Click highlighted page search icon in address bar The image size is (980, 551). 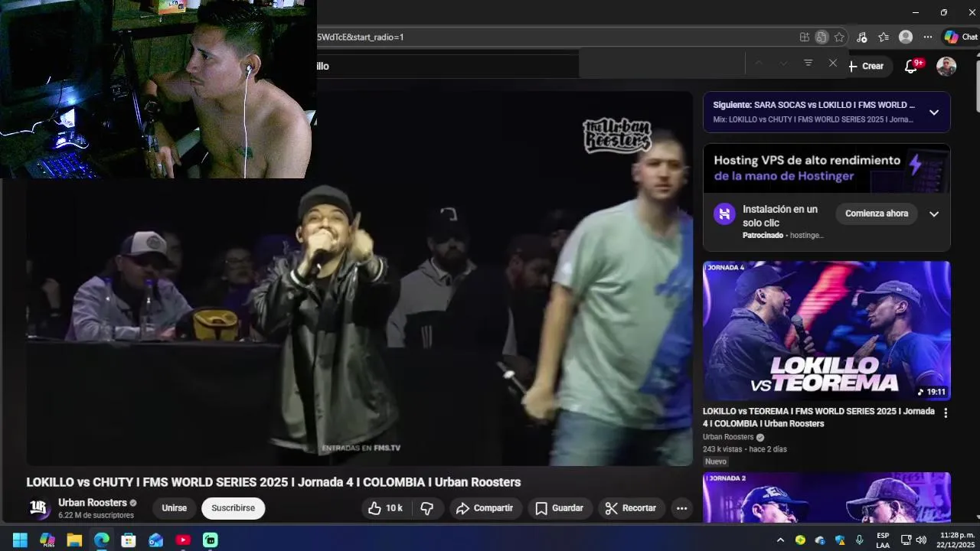point(822,37)
